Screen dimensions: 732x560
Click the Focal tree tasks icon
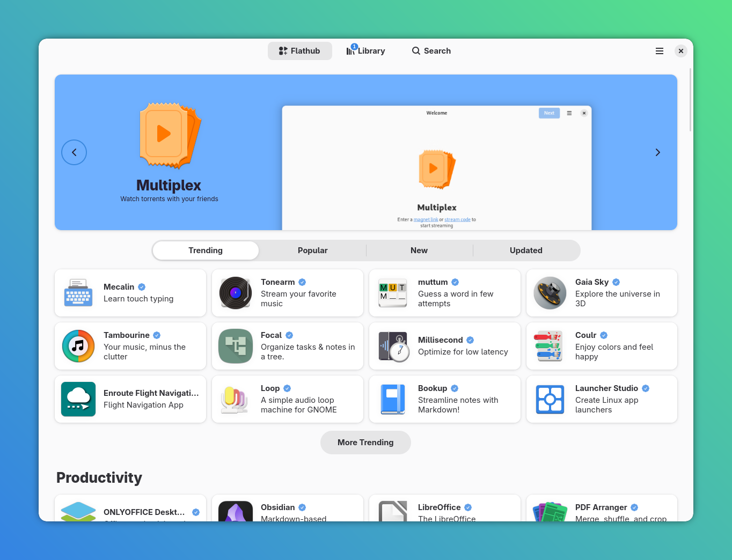tap(236, 346)
